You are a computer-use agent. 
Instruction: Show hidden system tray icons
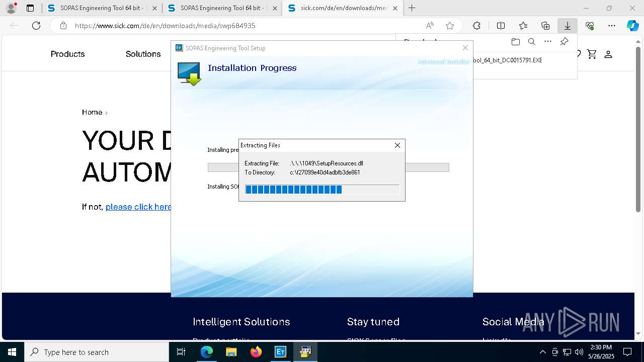click(x=542, y=352)
